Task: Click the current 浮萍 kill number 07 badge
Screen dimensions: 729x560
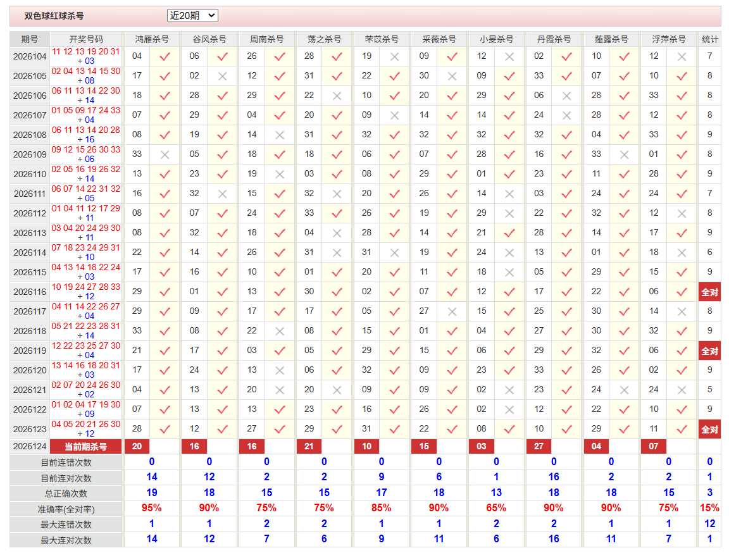Action: pyautogui.click(x=653, y=447)
